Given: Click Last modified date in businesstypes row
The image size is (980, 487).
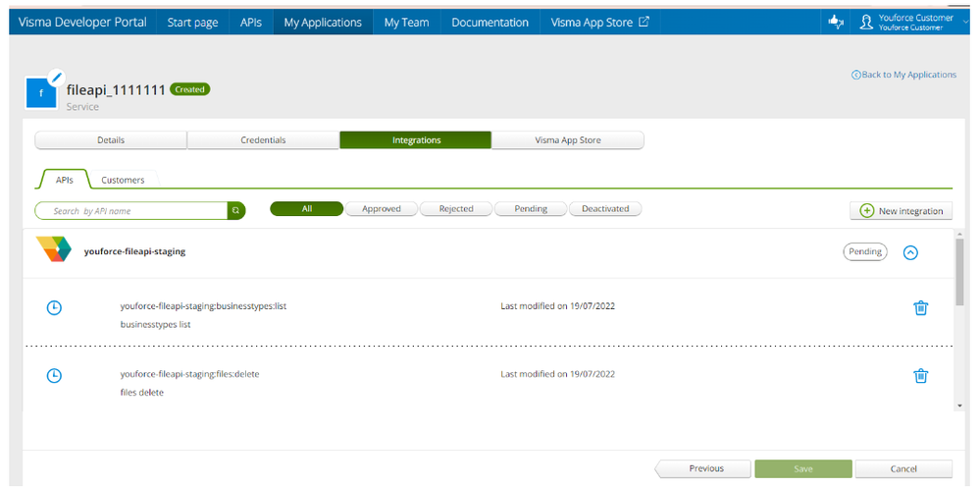Looking at the screenshot, I should pyautogui.click(x=557, y=306).
